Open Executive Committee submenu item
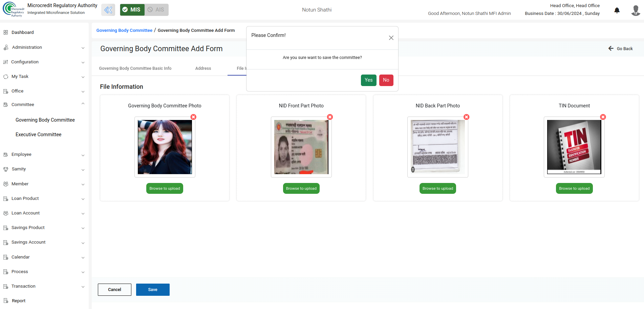 pyautogui.click(x=38, y=135)
